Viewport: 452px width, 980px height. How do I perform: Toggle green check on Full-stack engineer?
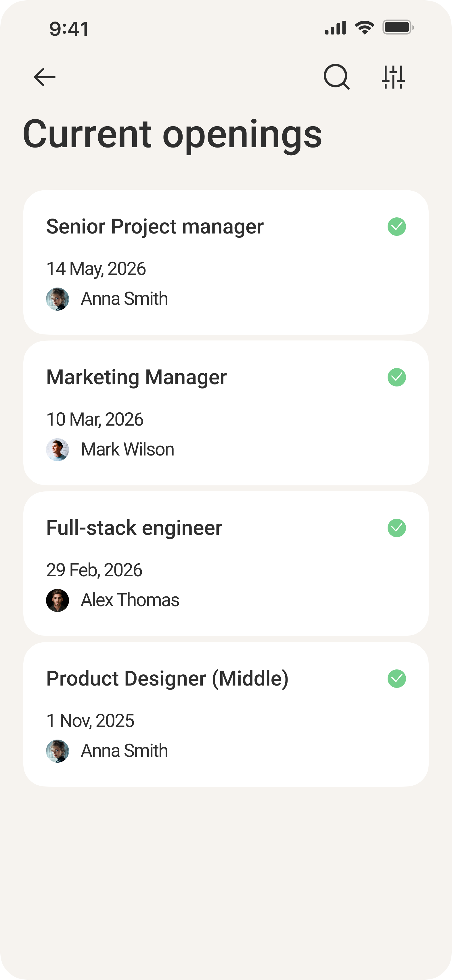[x=397, y=528]
